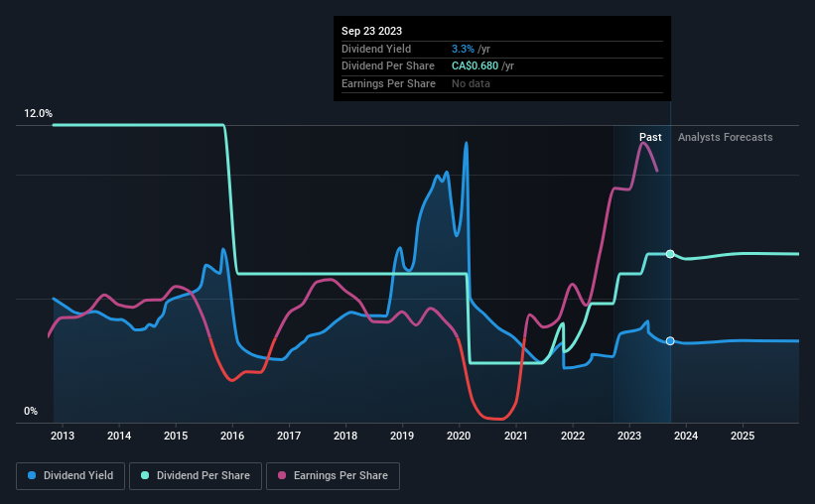Select the teal Dividend Per Share data point marker
The image size is (815, 504).
point(670,254)
